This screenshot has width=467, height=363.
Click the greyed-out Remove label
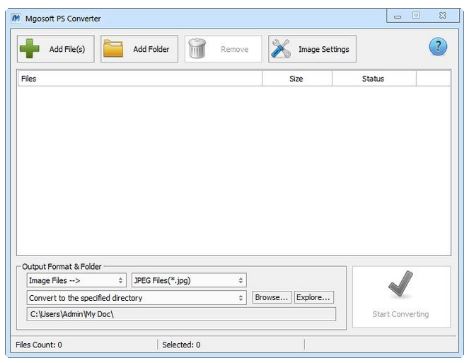pyautogui.click(x=234, y=49)
